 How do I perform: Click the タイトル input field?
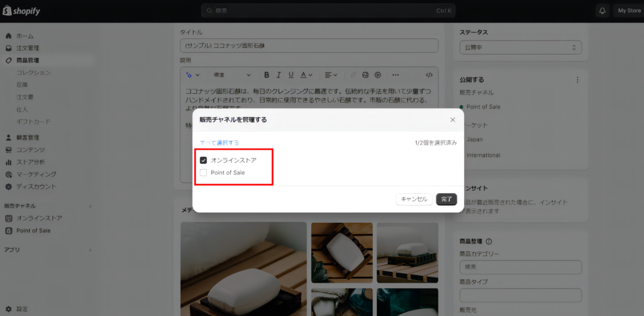click(x=309, y=45)
